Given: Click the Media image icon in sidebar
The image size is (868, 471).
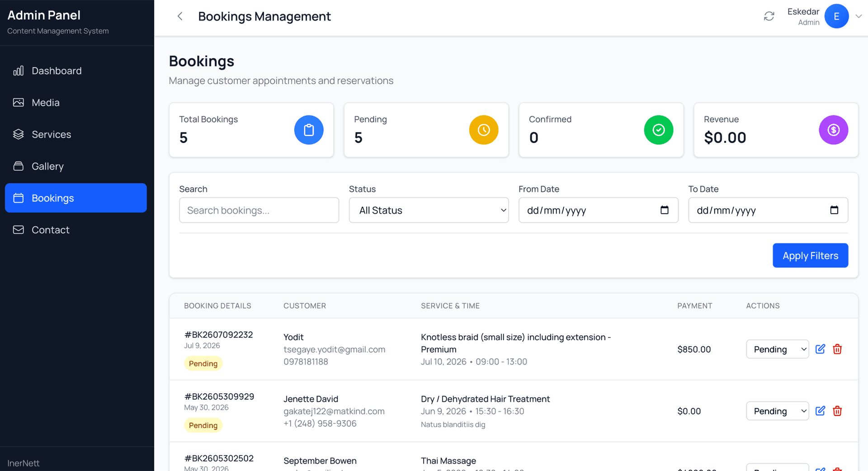Looking at the screenshot, I should (x=19, y=103).
